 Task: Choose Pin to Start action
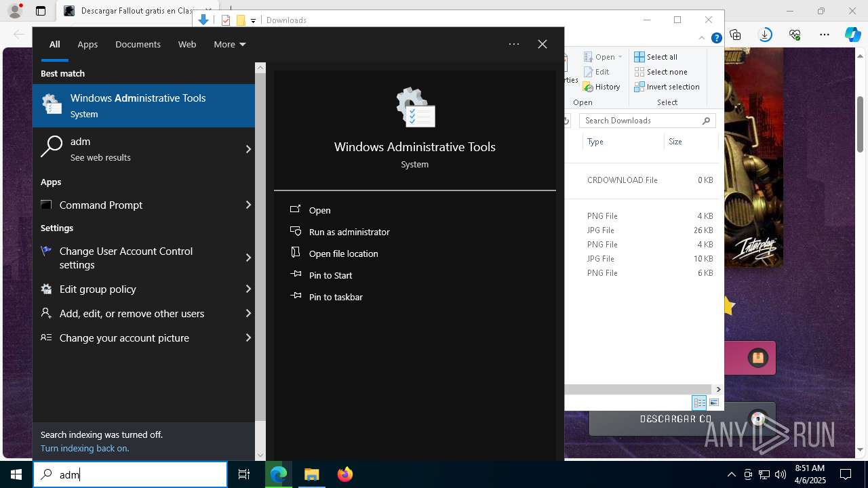(330, 275)
